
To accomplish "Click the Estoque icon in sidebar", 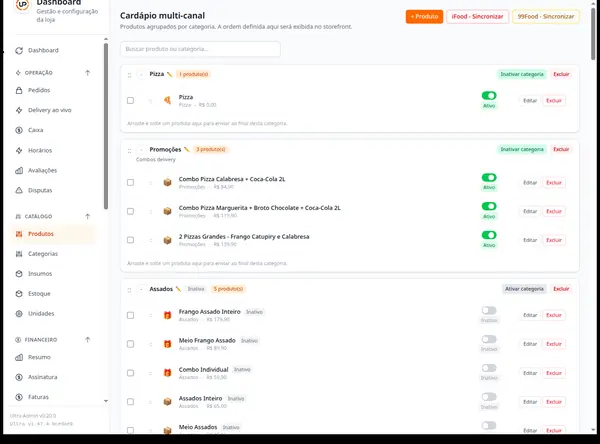I will click(x=19, y=294).
